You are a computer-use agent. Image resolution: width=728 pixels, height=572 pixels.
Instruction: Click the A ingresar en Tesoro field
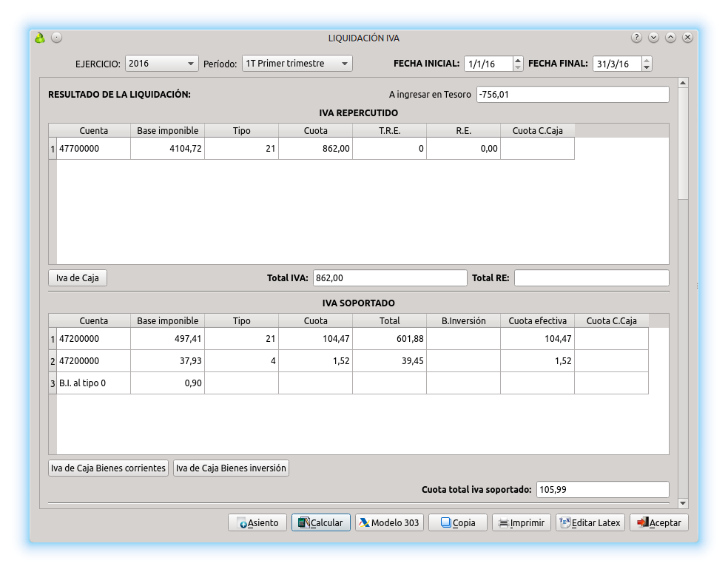click(x=573, y=94)
